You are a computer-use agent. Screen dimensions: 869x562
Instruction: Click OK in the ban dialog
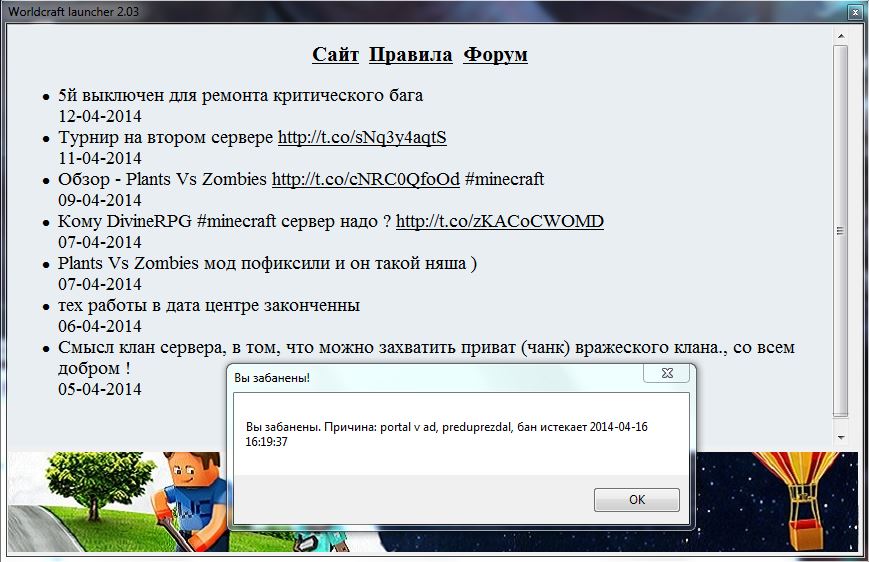tap(637, 499)
